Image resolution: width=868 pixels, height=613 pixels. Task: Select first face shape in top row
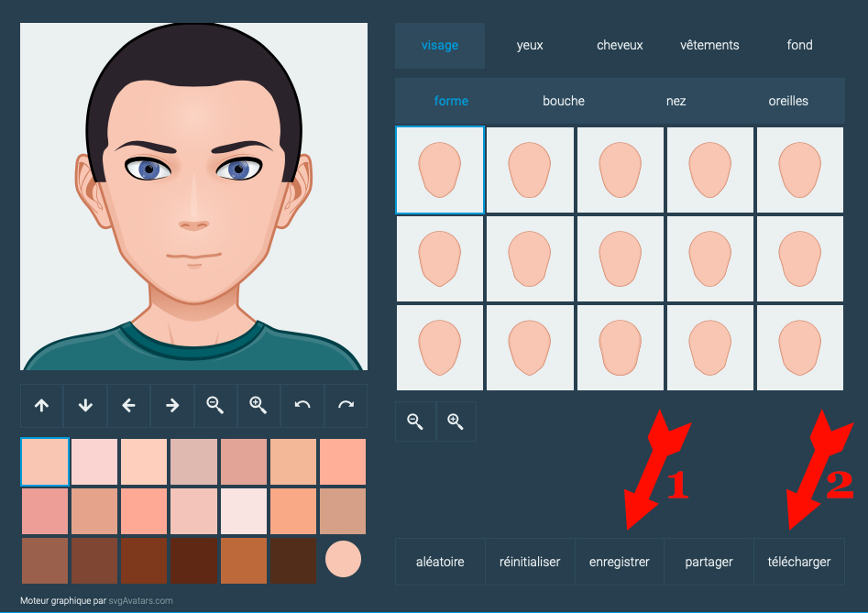pos(440,170)
